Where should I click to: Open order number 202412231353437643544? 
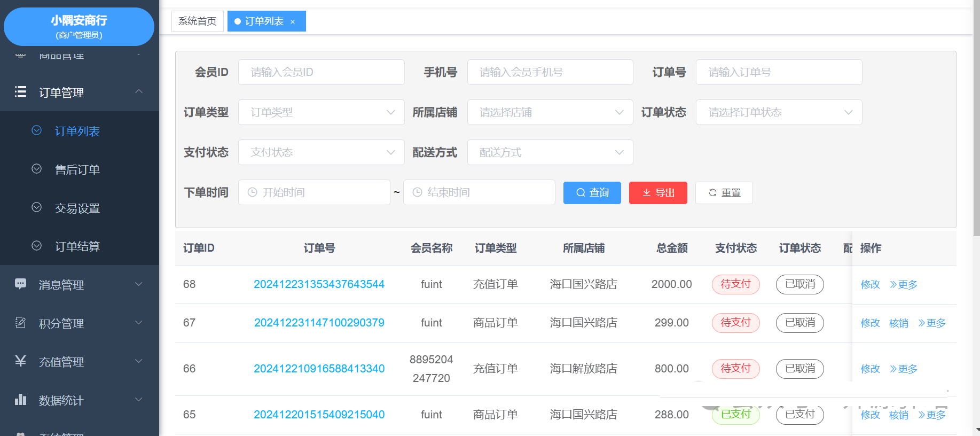point(319,284)
